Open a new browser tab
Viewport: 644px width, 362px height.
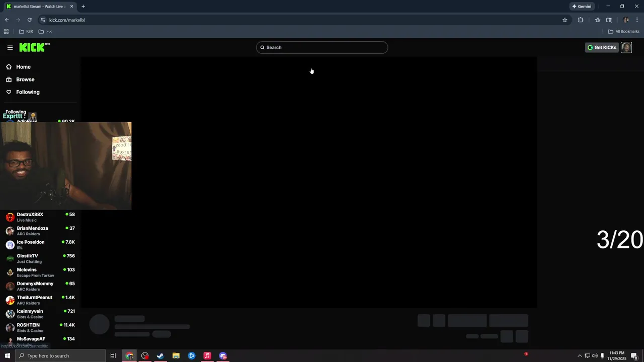83,7
